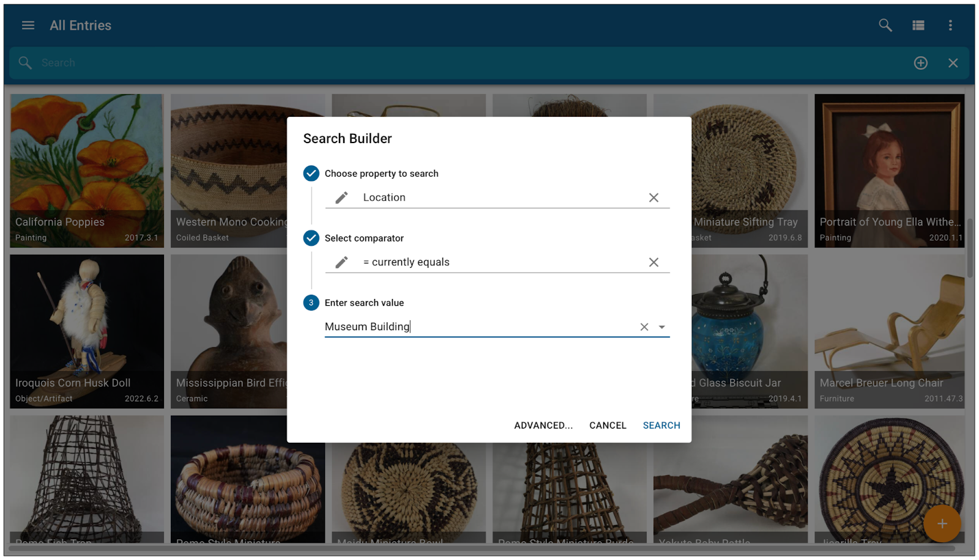Open the Miniature Sifting Tray thumbnail
The width and height of the screenshot is (979, 560).
pos(750,171)
